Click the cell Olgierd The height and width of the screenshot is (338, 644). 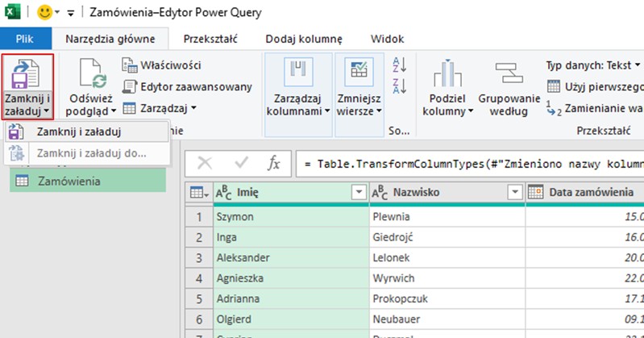tap(291, 319)
